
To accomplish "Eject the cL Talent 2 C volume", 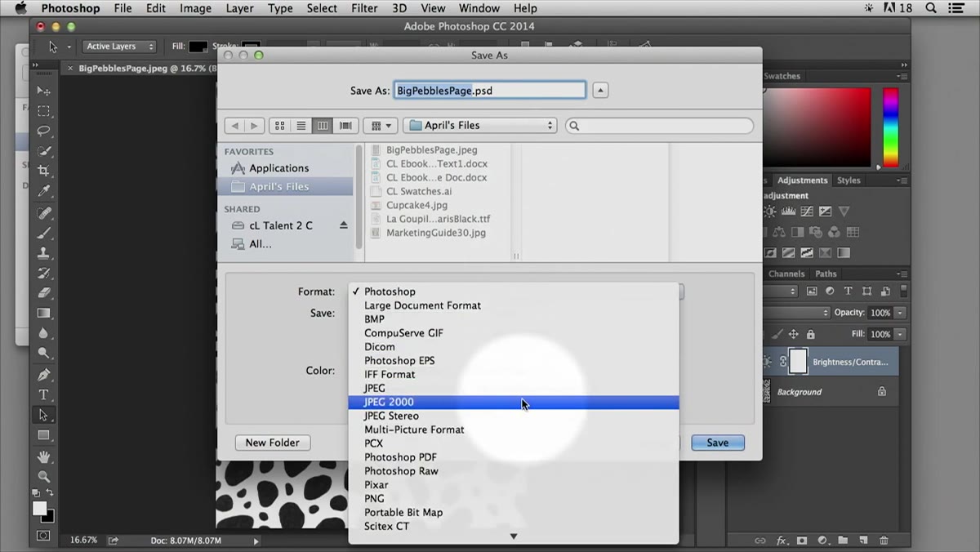I will [343, 225].
